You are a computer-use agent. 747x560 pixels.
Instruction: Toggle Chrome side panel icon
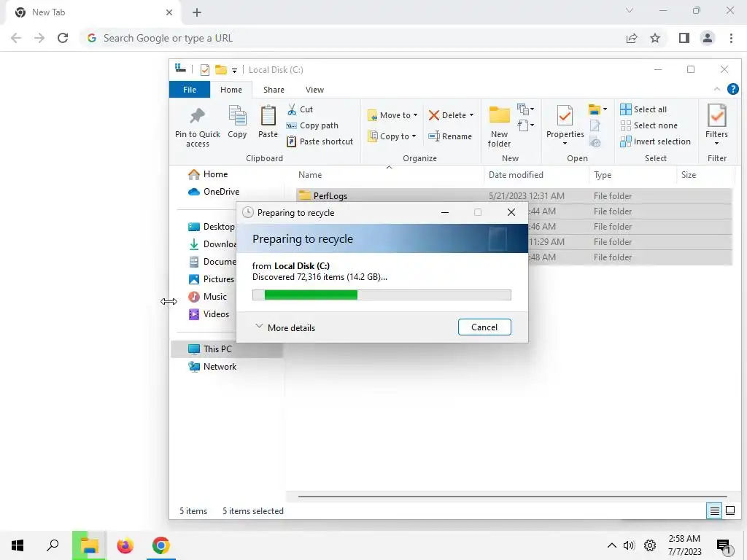(684, 38)
